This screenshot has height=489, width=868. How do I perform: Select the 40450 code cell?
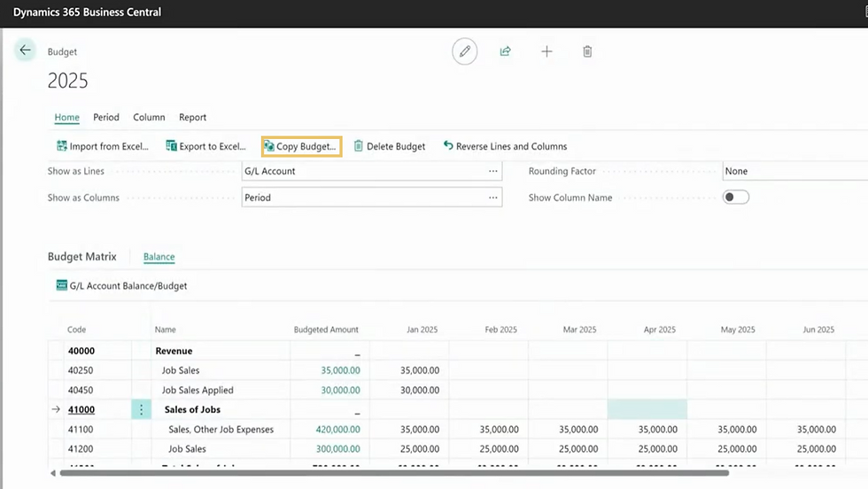click(x=81, y=390)
